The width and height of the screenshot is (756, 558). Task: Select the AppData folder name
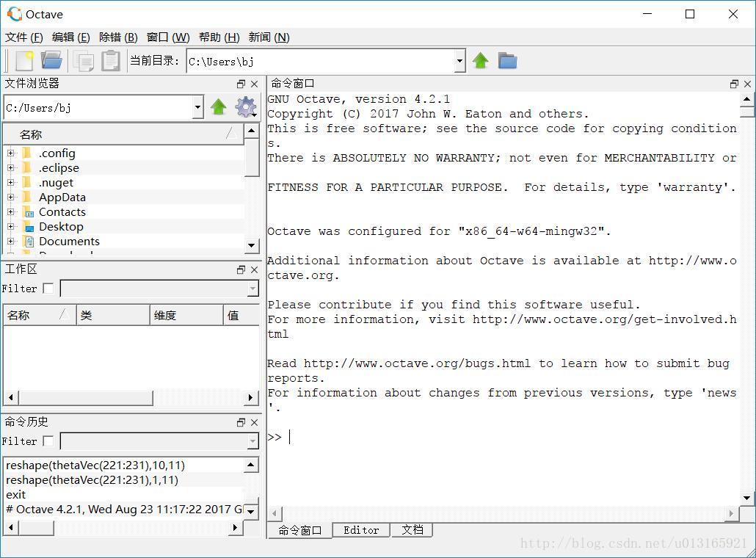tap(62, 198)
